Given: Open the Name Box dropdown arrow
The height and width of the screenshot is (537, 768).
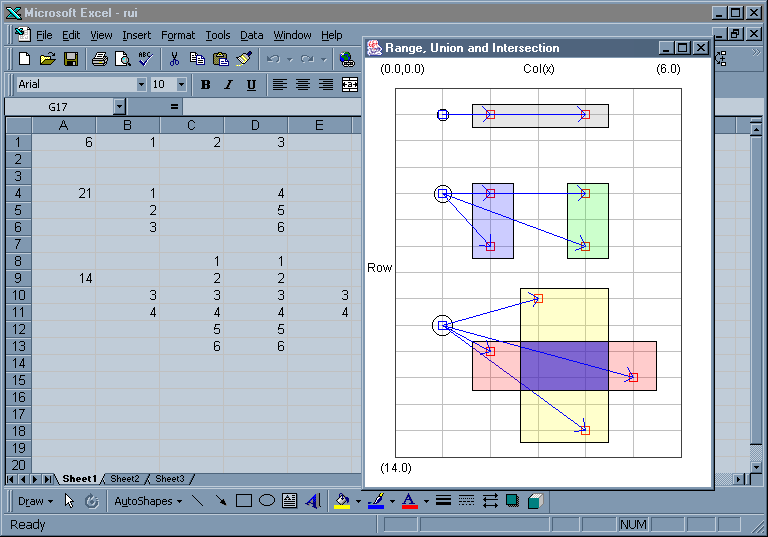Looking at the screenshot, I should tap(120, 106).
